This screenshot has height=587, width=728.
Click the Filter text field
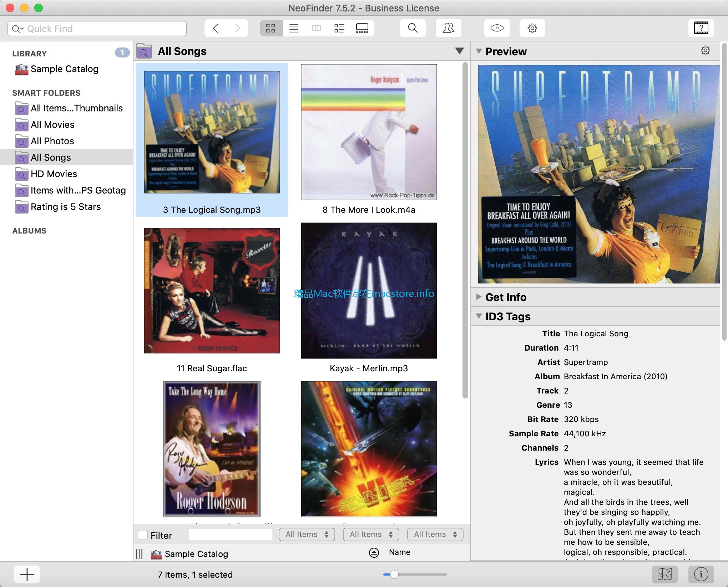[230, 535]
